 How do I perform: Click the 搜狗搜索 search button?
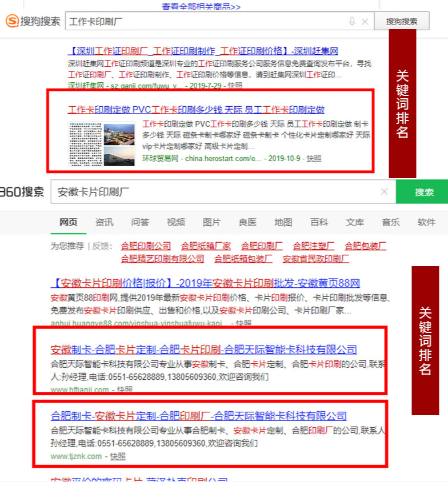(401, 22)
